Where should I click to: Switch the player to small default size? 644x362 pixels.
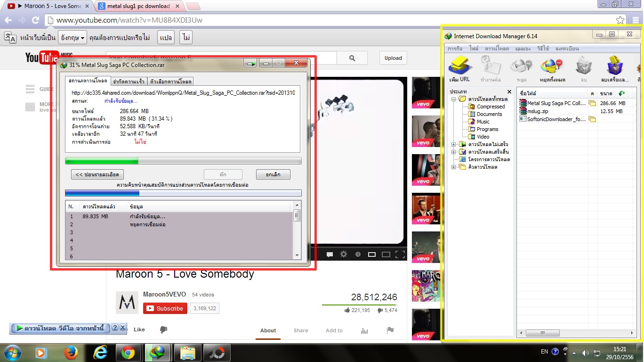click(371, 255)
